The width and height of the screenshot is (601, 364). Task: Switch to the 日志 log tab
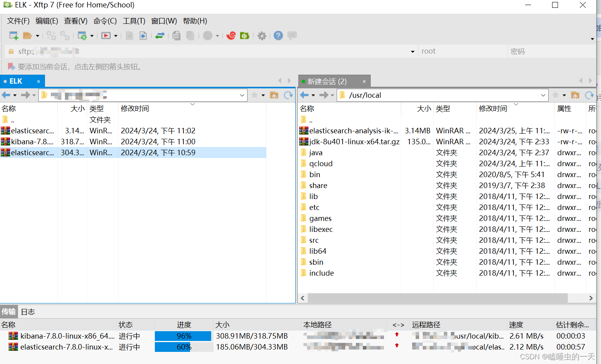(x=28, y=312)
